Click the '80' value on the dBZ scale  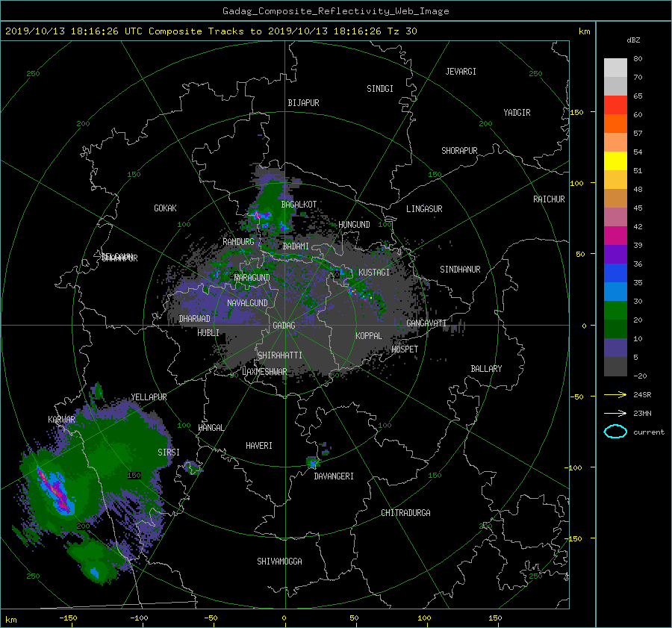[x=638, y=59]
